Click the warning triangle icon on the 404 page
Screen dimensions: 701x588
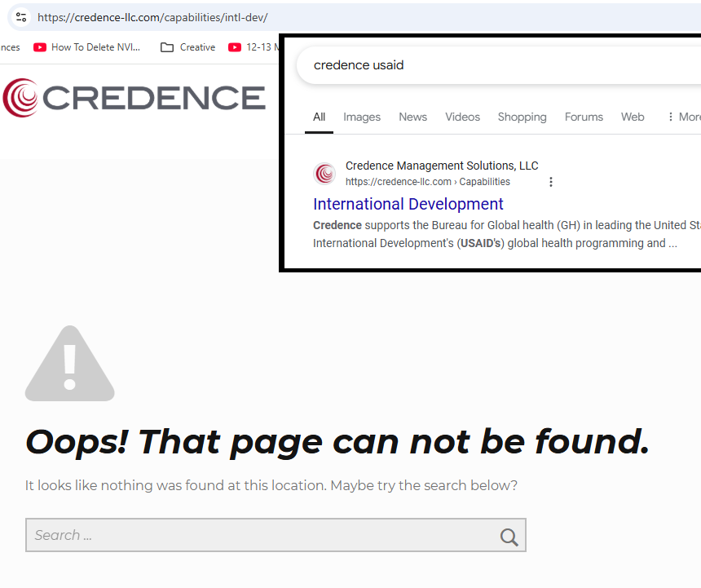pyautogui.click(x=70, y=364)
